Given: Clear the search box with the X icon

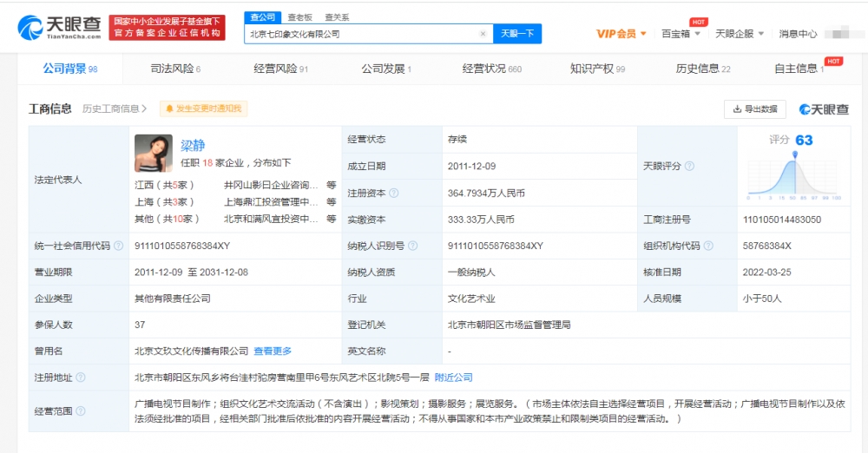Looking at the screenshot, I should point(483,34).
